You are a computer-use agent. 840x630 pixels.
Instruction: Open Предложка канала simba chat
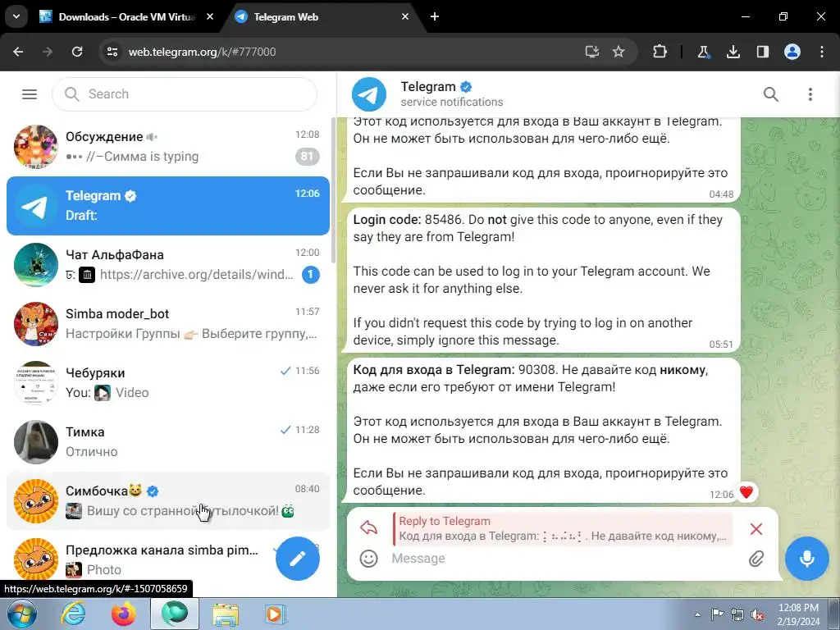[x=167, y=559]
